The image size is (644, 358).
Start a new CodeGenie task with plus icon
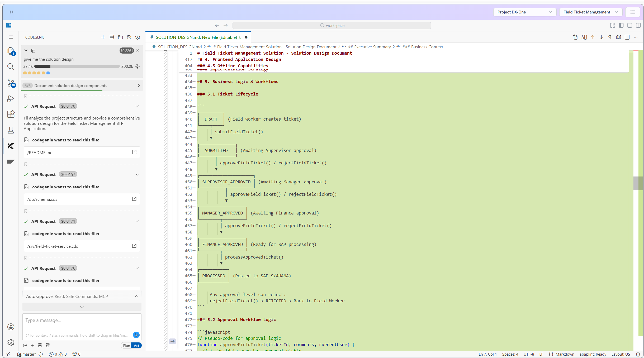coord(103,37)
